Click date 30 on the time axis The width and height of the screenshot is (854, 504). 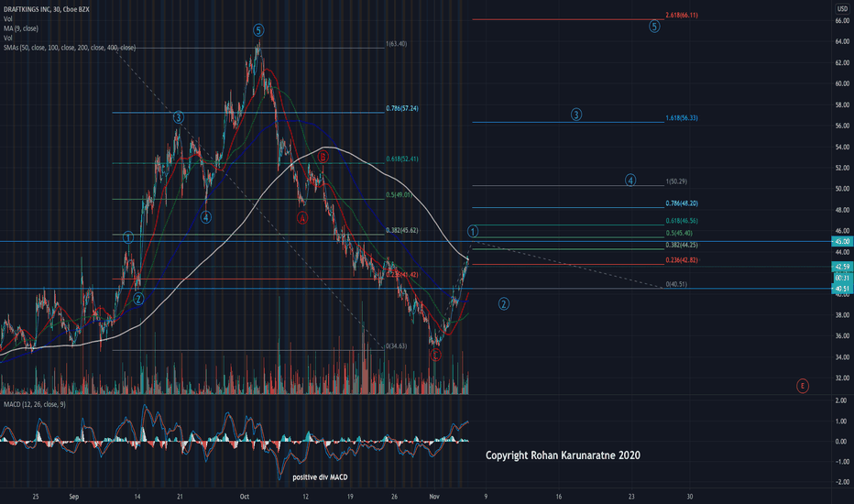click(x=689, y=497)
